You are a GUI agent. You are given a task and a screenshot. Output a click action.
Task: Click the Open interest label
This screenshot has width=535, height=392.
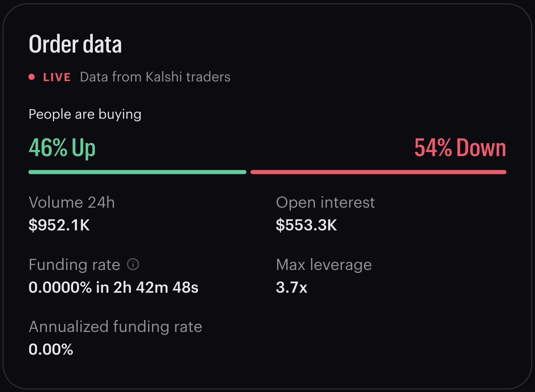click(x=325, y=203)
